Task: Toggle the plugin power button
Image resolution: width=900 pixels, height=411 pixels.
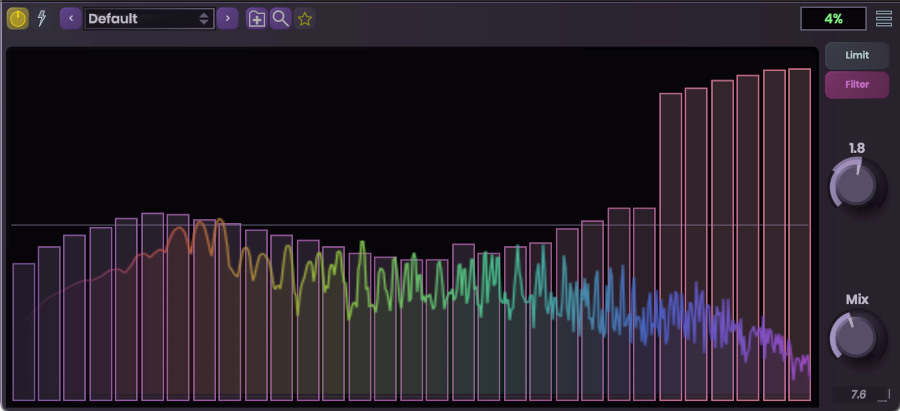Action: tap(18, 18)
